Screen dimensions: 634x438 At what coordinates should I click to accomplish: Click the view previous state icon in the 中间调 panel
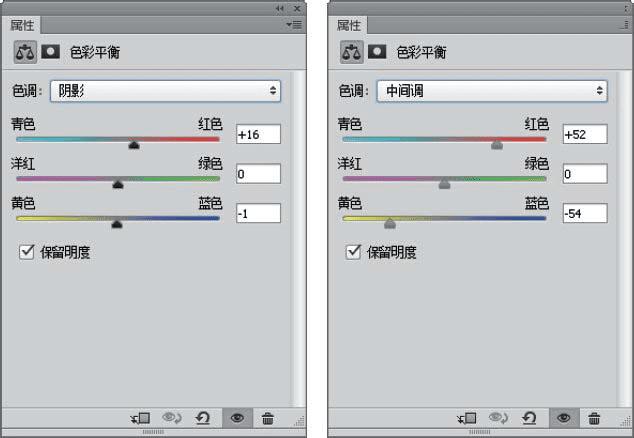497,418
